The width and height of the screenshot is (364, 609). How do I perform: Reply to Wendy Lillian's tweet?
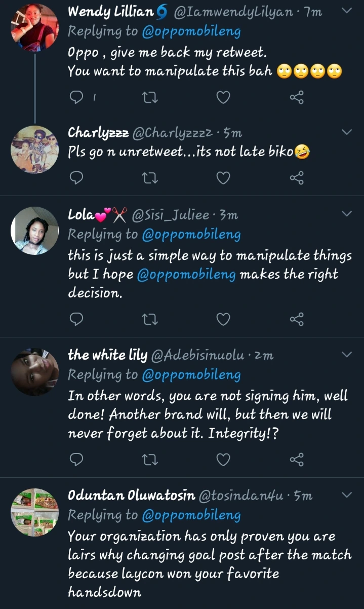click(76, 97)
